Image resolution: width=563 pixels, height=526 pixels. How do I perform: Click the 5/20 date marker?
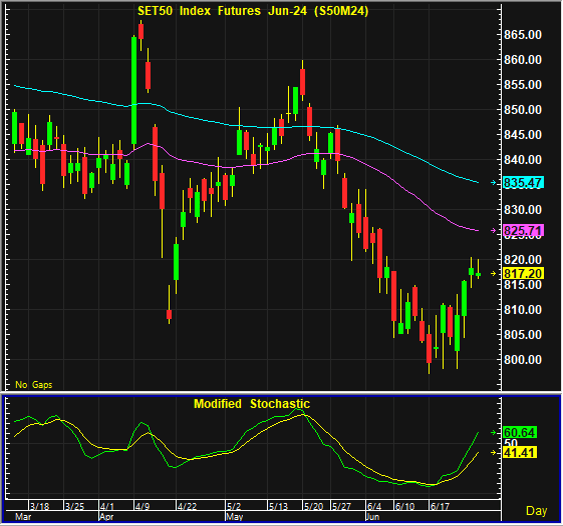coord(313,506)
